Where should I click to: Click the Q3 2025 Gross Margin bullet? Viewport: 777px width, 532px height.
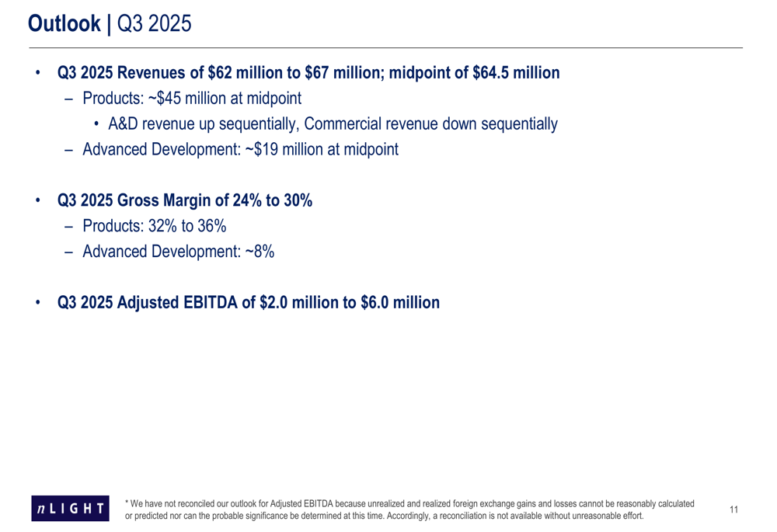coord(185,200)
